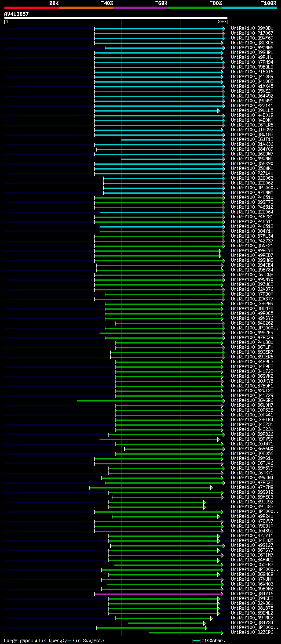
Task: Click the green ~80% legend segment
Action: coord(195,8)
